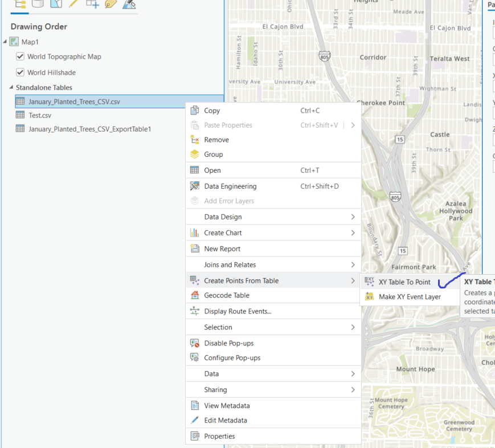Click the Create Chart bar icon
Screen dimensions: 495x448
pos(195,233)
